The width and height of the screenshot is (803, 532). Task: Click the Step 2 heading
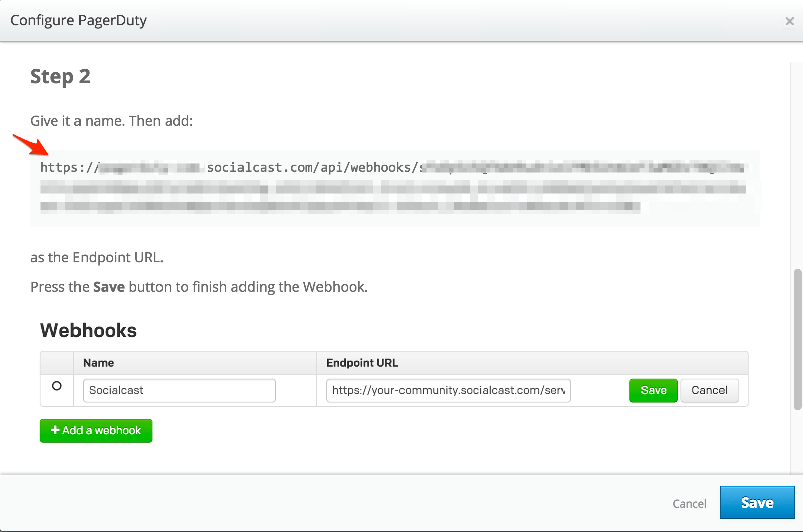60,76
